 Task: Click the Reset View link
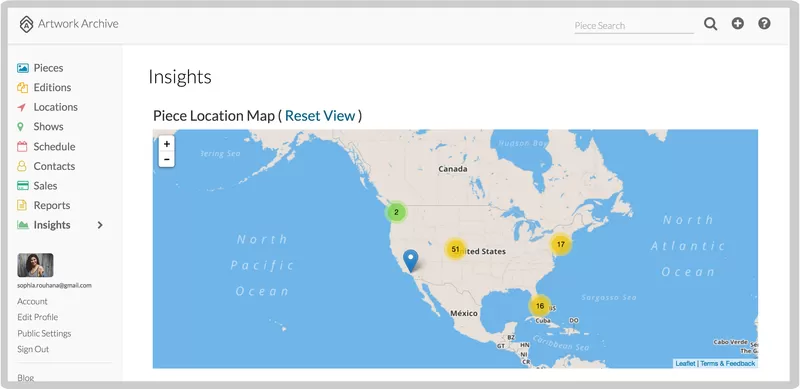(x=320, y=116)
